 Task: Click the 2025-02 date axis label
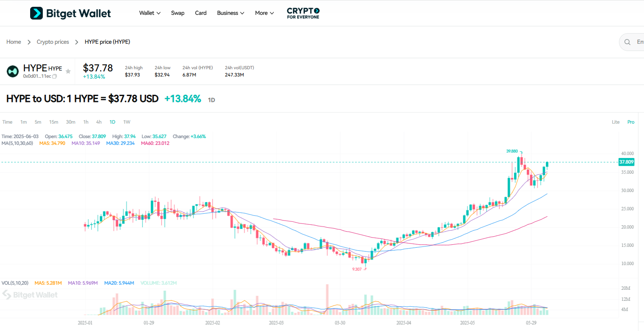[212, 323]
